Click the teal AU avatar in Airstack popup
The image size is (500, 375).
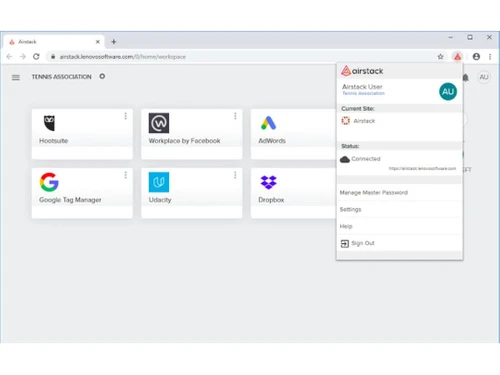(448, 92)
